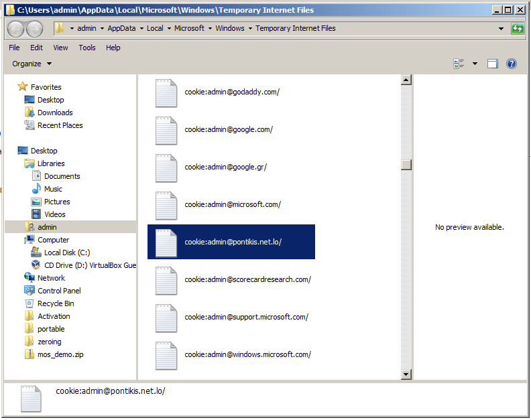Click the file list scrollbar thumb
Viewport: 531px width, 420px height.
click(x=406, y=165)
